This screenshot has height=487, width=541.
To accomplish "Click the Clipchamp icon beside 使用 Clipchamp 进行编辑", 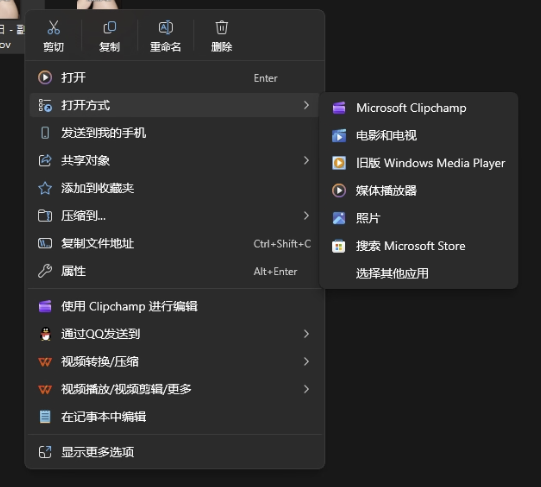I will 45,306.
